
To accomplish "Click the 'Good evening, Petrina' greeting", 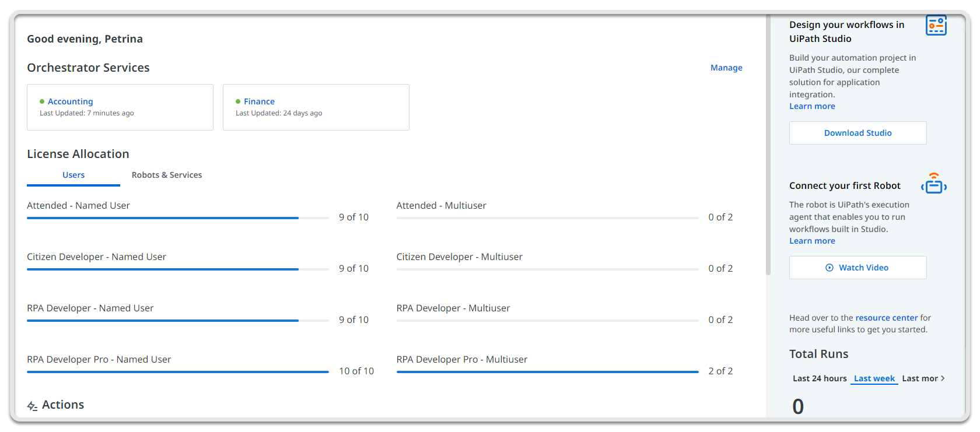I will (85, 39).
